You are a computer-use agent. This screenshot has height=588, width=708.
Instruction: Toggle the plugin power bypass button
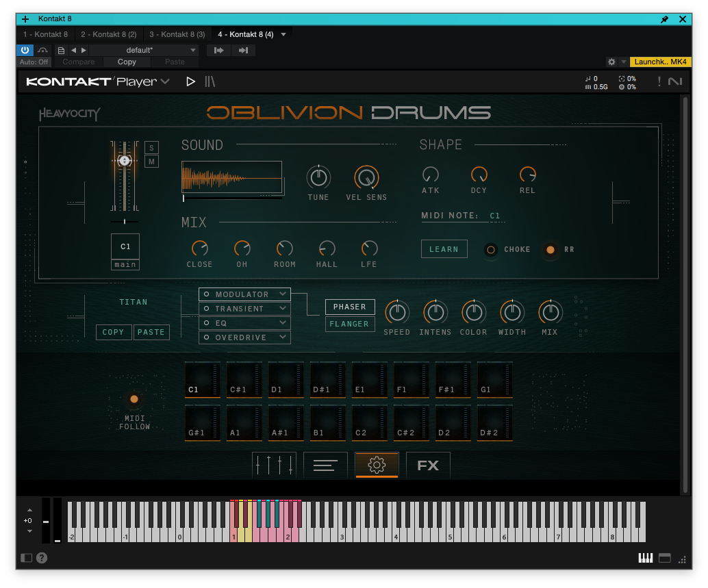pos(25,50)
